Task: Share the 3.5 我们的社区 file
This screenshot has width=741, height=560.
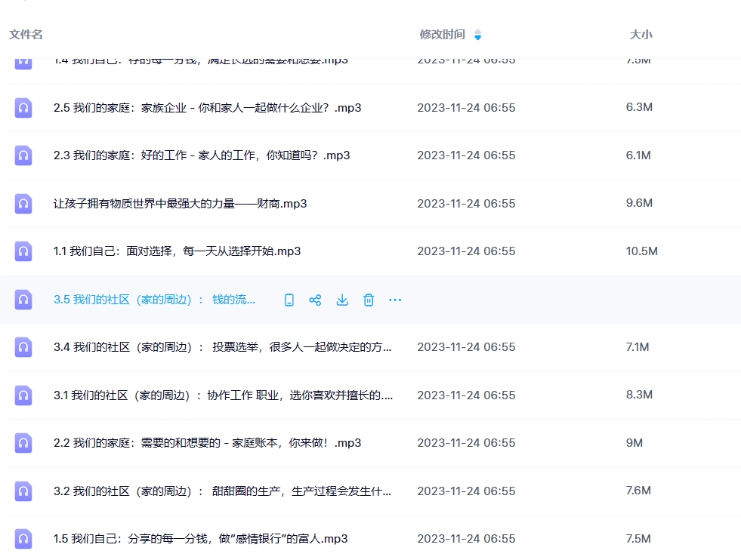Action: tap(315, 300)
